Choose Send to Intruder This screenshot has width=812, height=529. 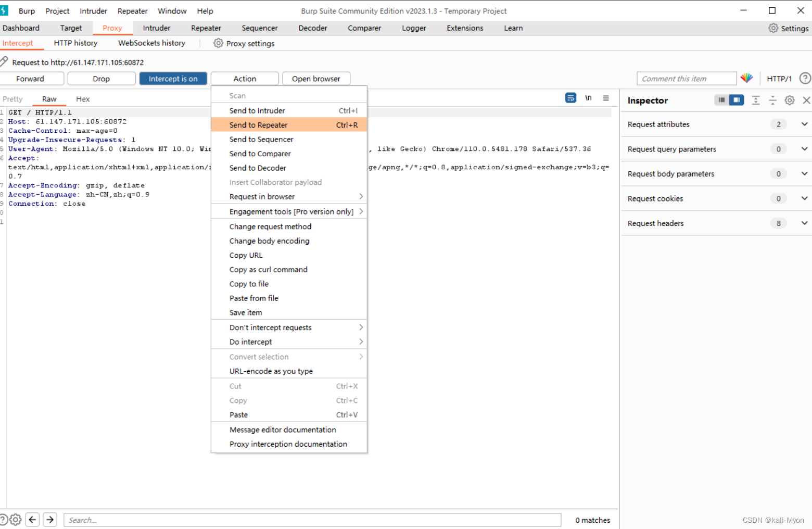[289, 110]
